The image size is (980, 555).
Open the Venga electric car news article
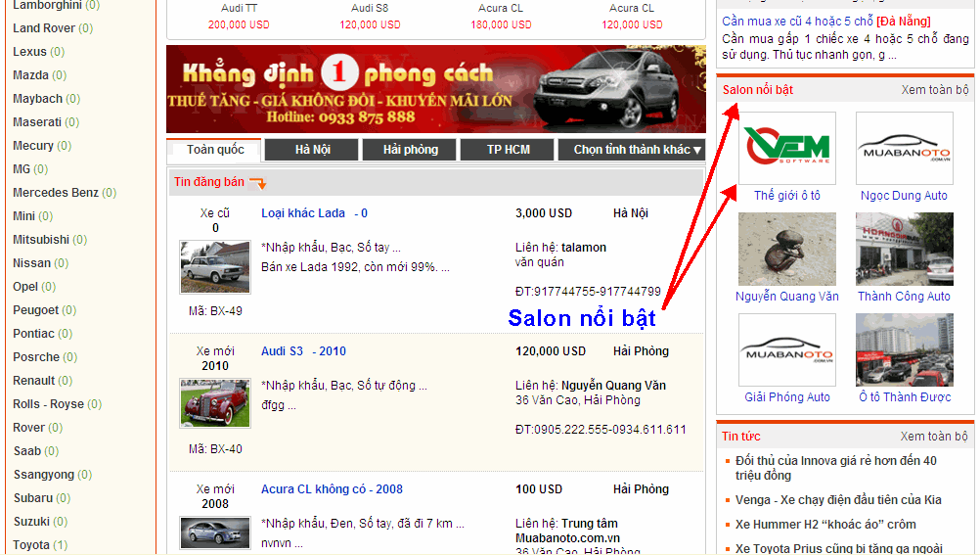(838, 500)
